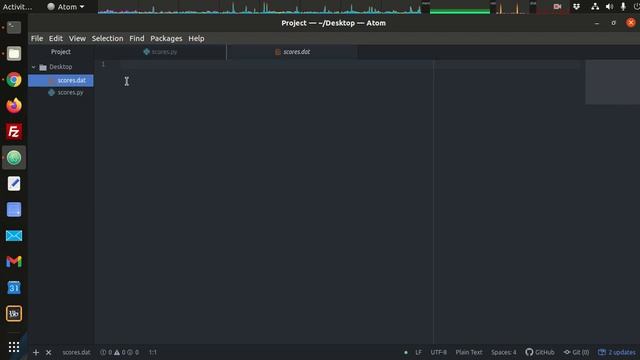Open the Atom application menu in top bar

tap(65, 7)
